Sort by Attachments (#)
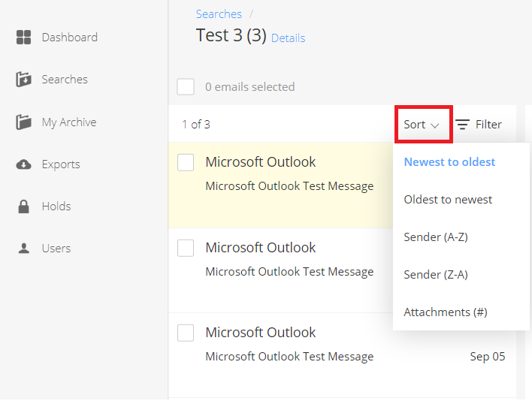 446,312
